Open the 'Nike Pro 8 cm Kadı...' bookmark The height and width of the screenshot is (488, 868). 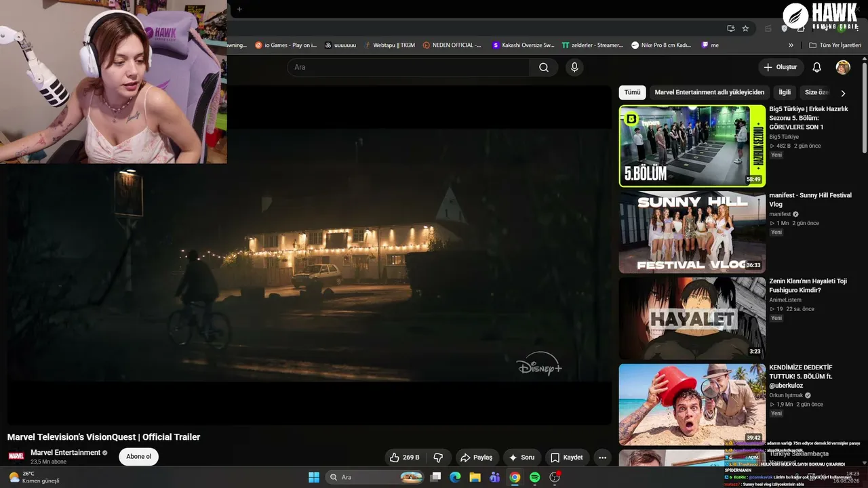[x=661, y=45]
